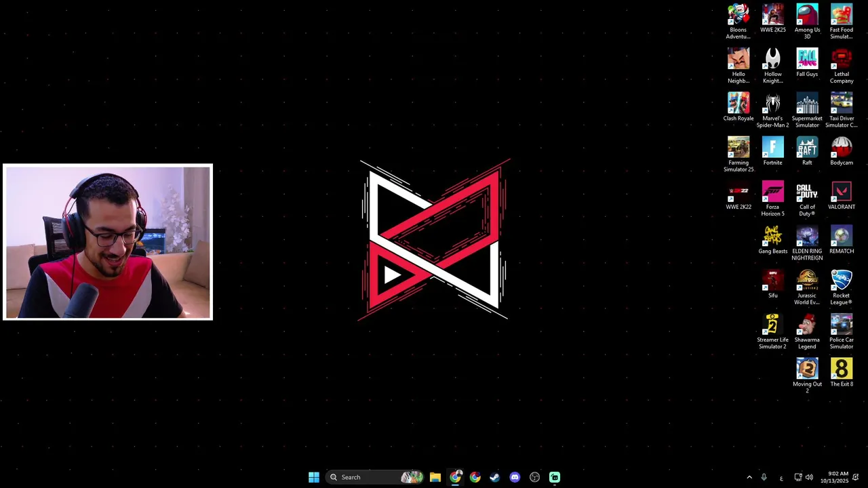
Task: Click the Lethal Company icon
Action: [x=842, y=66]
